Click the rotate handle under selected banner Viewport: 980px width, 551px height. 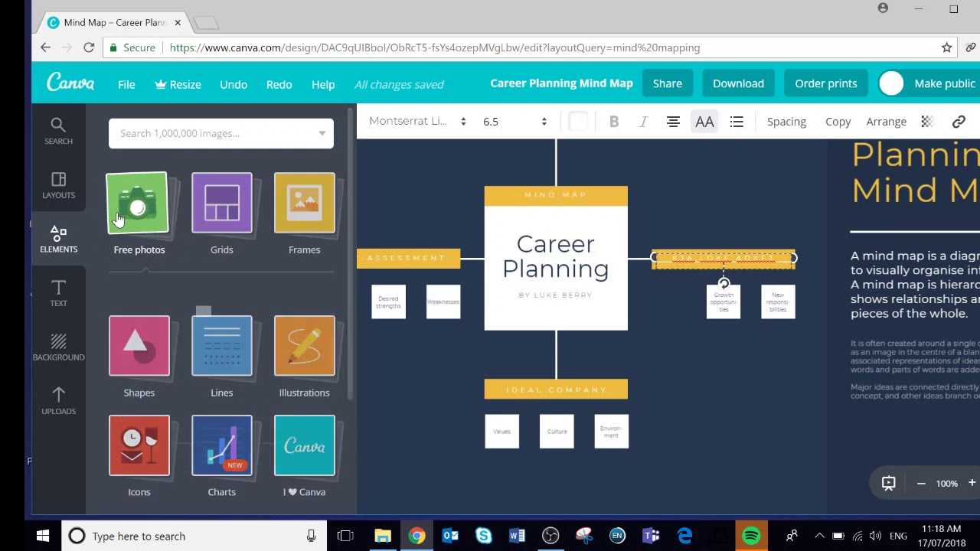[x=724, y=284]
